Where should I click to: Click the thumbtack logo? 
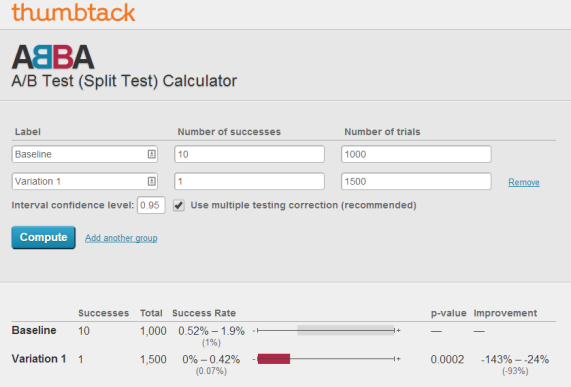point(73,12)
